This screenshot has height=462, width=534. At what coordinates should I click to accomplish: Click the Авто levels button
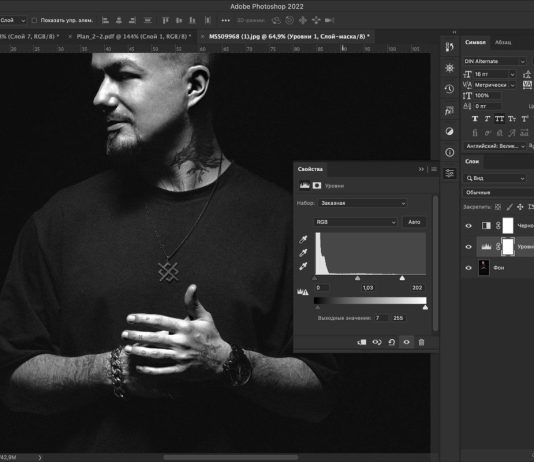click(414, 222)
